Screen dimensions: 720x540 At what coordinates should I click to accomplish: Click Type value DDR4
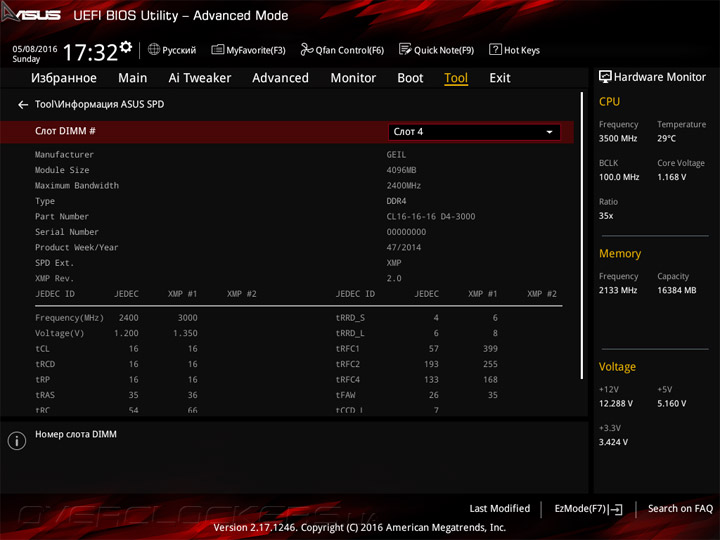[396, 201]
